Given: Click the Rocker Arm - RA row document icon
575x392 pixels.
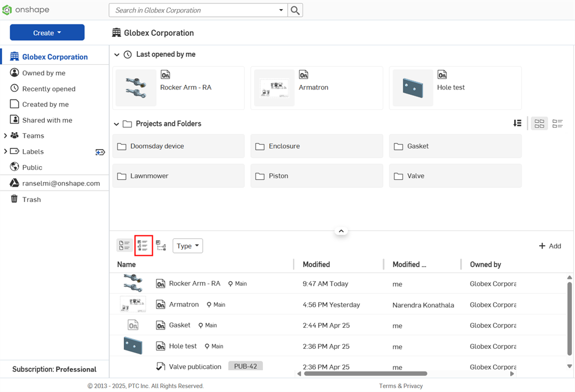Looking at the screenshot, I should tap(161, 284).
